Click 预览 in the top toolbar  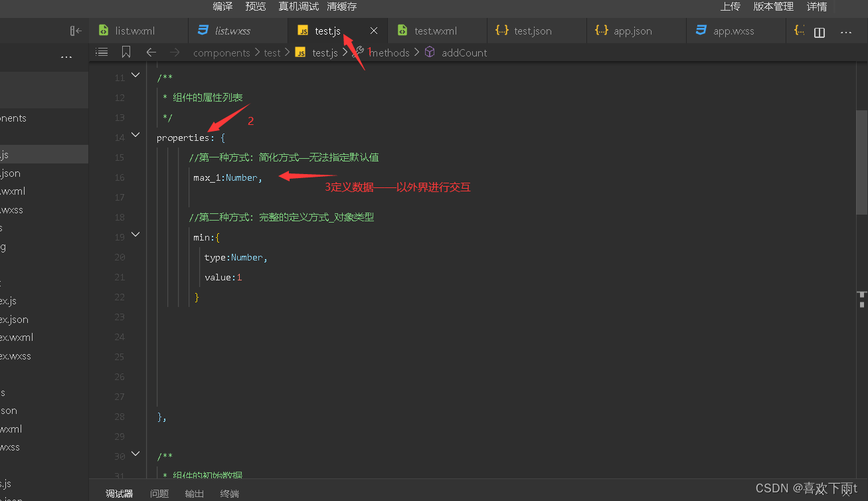pyautogui.click(x=256, y=7)
